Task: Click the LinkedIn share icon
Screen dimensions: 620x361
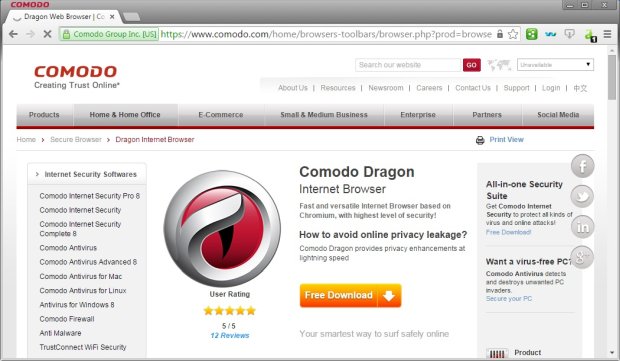Action: [x=582, y=227]
